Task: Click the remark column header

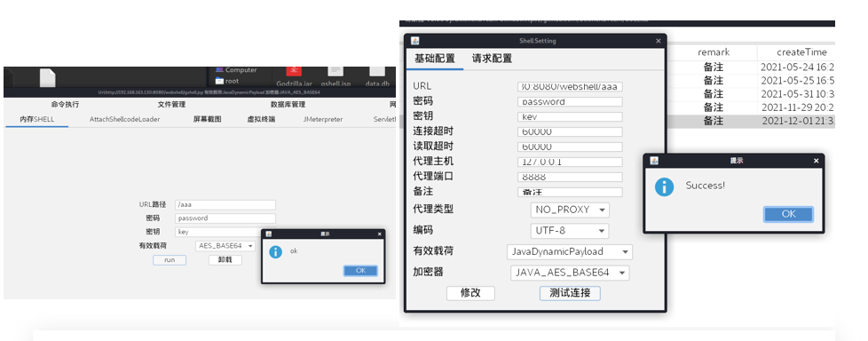Action: pyautogui.click(x=713, y=52)
